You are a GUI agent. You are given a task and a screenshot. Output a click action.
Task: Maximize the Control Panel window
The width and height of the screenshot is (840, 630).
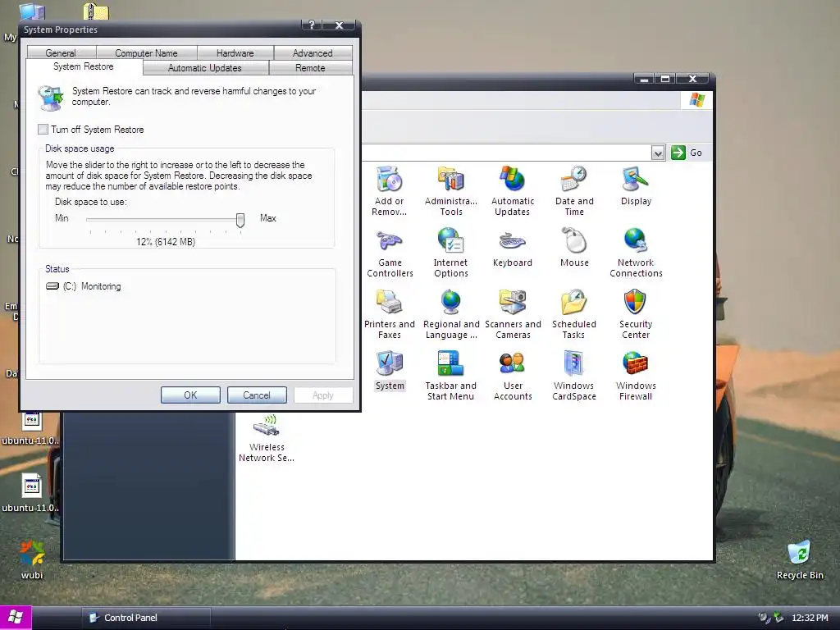665,79
